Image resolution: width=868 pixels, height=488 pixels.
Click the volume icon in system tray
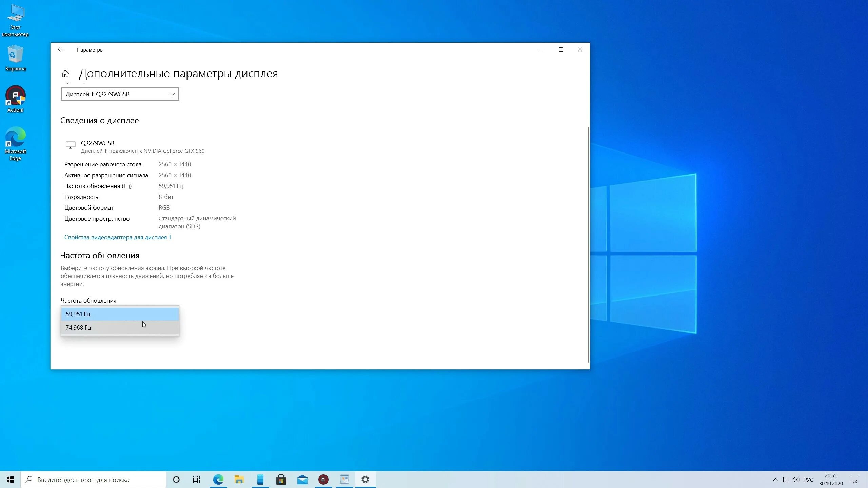(x=795, y=480)
